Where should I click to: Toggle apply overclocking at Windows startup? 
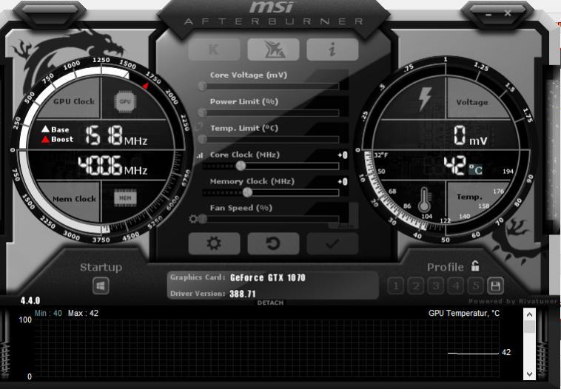tap(101, 285)
